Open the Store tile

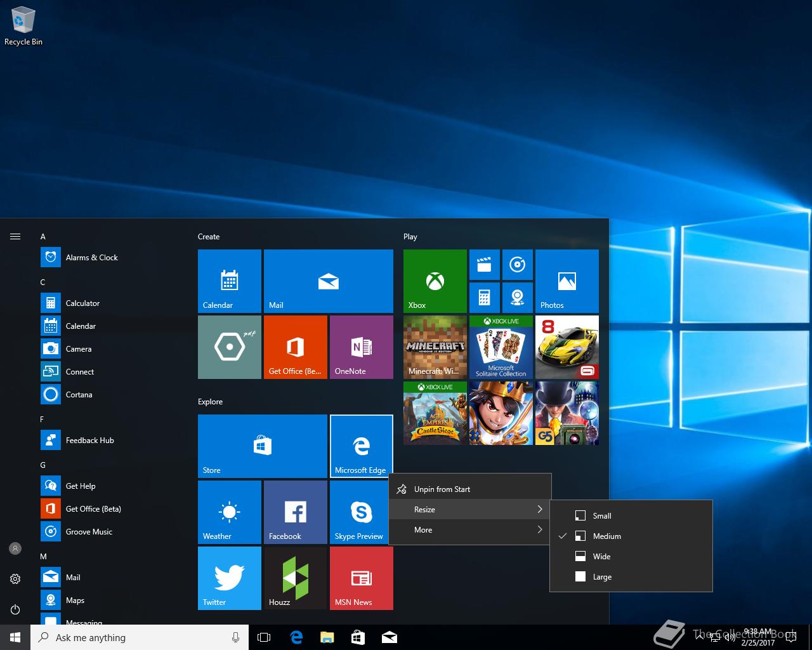(x=263, y=446)
